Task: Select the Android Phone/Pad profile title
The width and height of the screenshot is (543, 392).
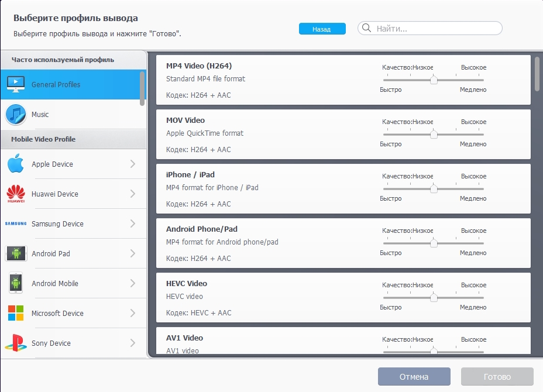Action: tap(201, 229)
